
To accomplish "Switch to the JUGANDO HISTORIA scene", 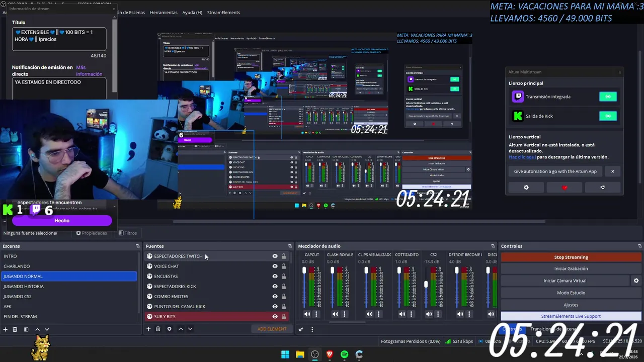I will pos(69,286).
